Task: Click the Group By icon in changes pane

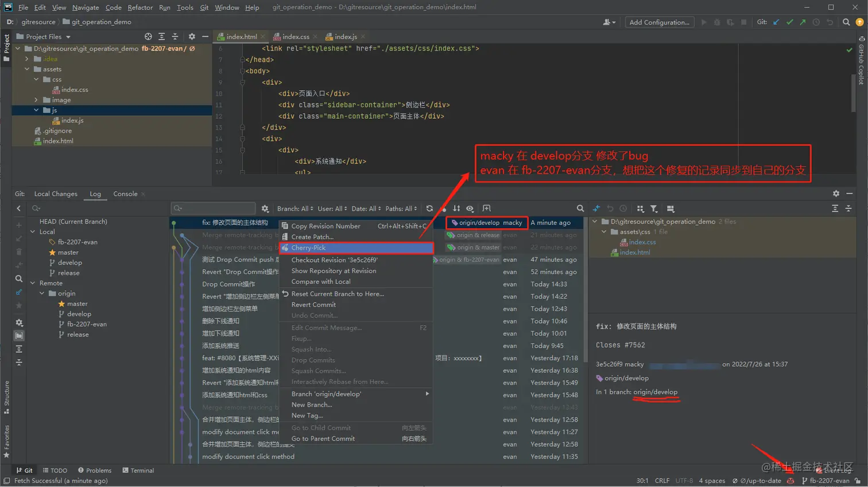Action: click(x=641, y=209)
